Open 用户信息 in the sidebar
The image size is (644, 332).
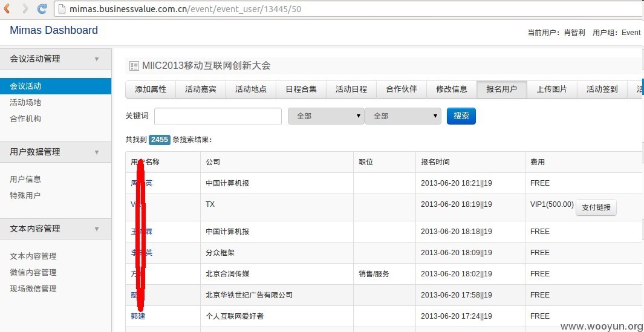point(25,179)
